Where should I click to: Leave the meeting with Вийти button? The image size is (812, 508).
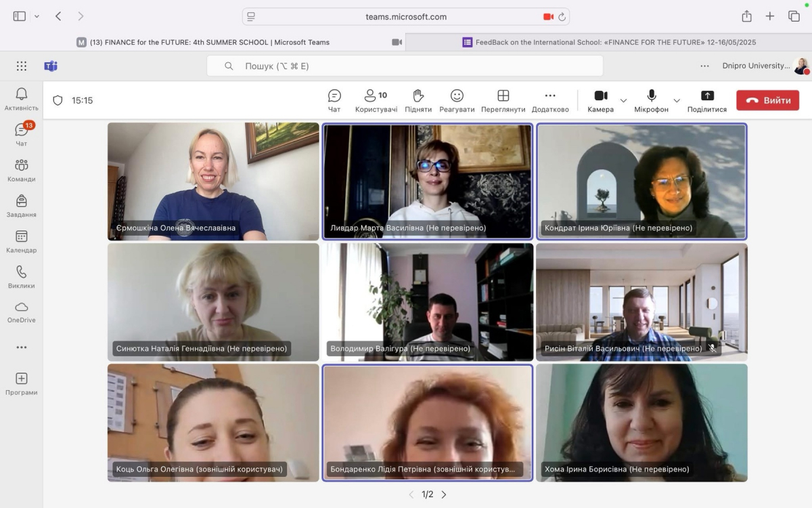[x=767, y=100]
